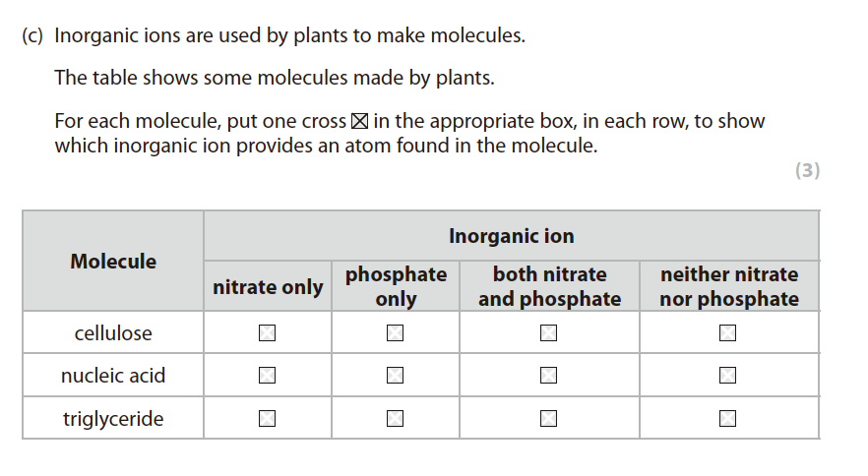868x476 pixels.
Task: Check cellulose box under phosphate only
Action: point(395,333)
